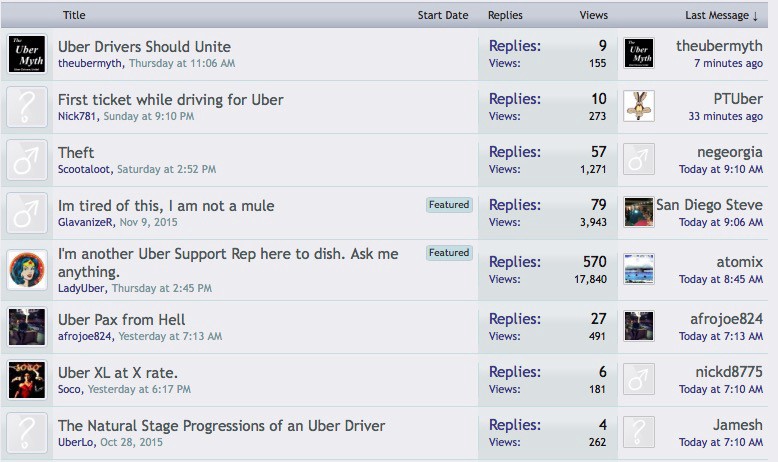The width and height of the screenshot is (778, 462).
Task: Sort the list by Title header
Action: 74,15
